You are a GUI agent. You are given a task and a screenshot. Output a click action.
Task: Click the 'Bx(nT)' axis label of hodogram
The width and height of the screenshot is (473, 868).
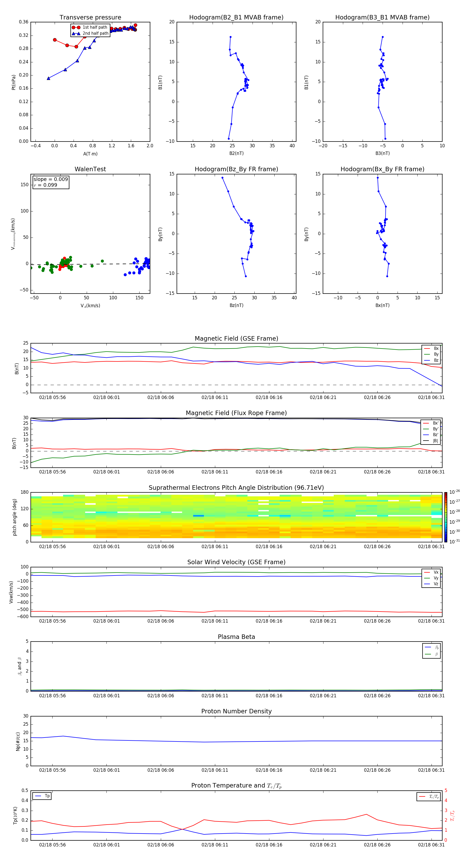(x=382, y=305)
